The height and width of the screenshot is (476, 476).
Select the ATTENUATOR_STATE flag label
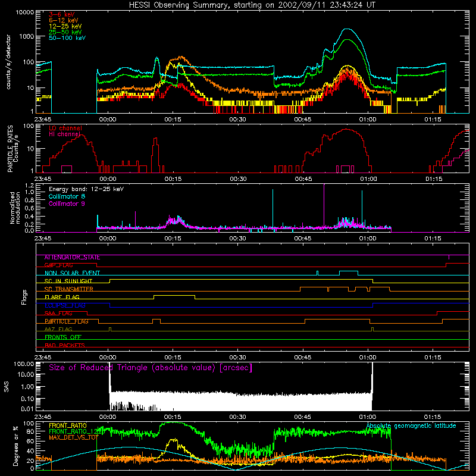(72, 258)
